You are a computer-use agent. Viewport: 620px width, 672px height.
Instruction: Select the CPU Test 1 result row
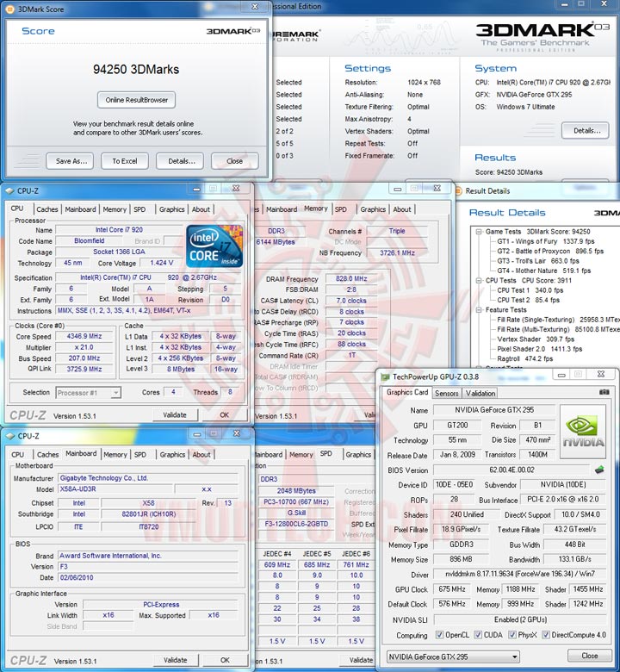(530, 290)
